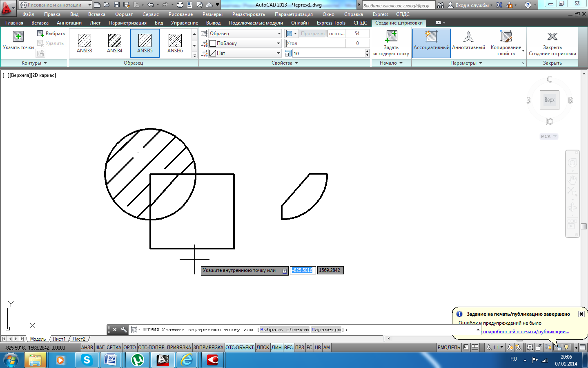The image size is (588, 368).
Task: Open the Аннотации ribbon tab
Action: coord(69,23)
